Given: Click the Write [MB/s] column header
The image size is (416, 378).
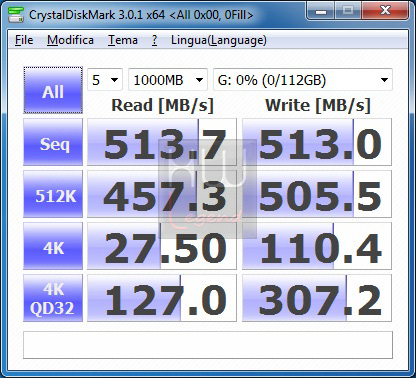Looking at the screenshot, I should (x=318, y=105).
